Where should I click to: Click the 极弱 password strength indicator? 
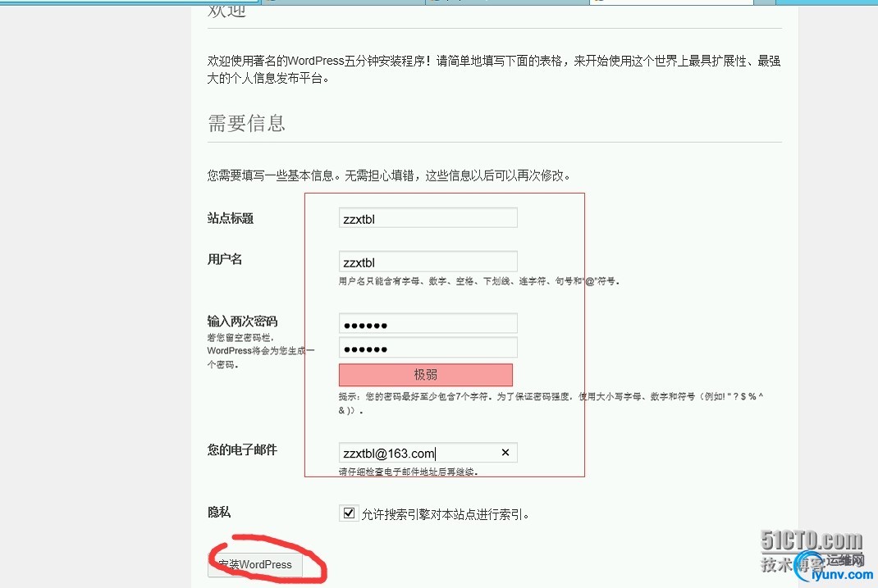(x=426, y=375)
